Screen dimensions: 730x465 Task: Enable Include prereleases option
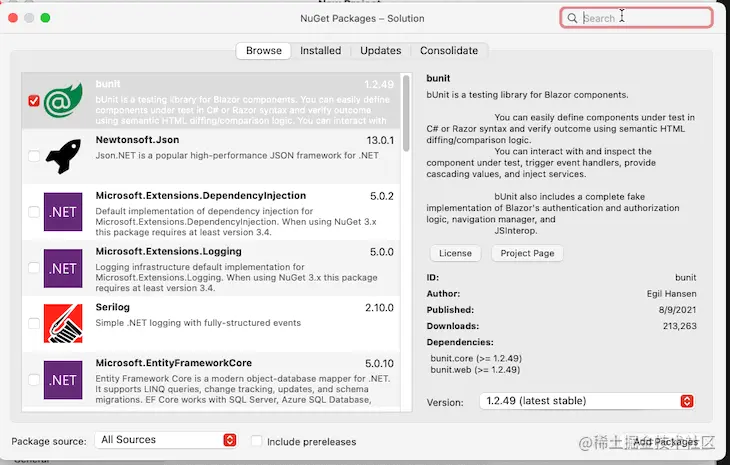pyautogui.click(x=256, y=441)
